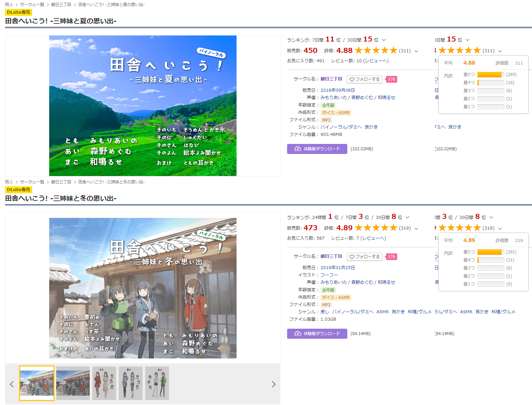Screen dimensions: 532x405
Task: Follow the circle on the winter product
Action: point(365,257)
